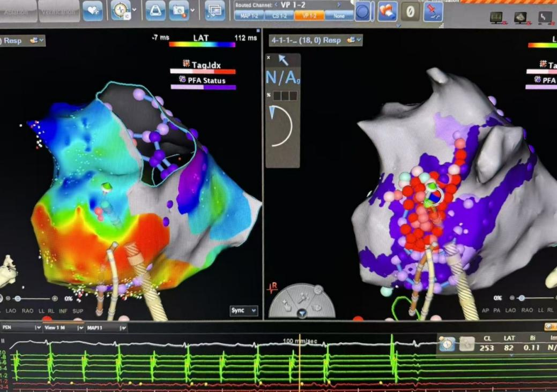Click the zero counter icon
The width and height of the screenshot is (557, 392).
pos(410,11)
